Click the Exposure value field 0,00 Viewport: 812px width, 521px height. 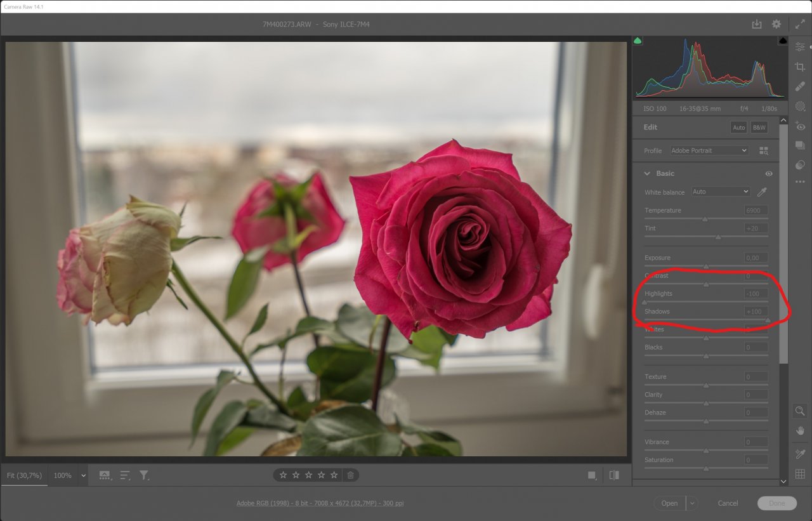click(x=756, y=258)
